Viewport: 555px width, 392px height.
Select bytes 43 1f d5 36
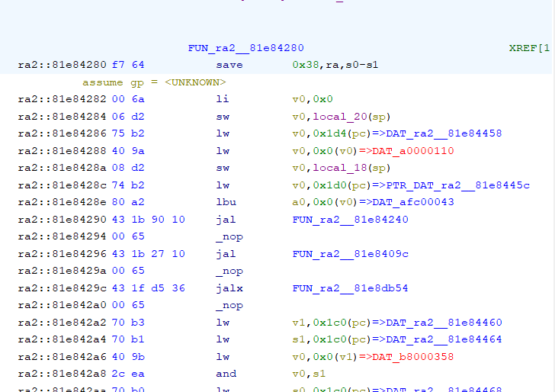[149, 288]
